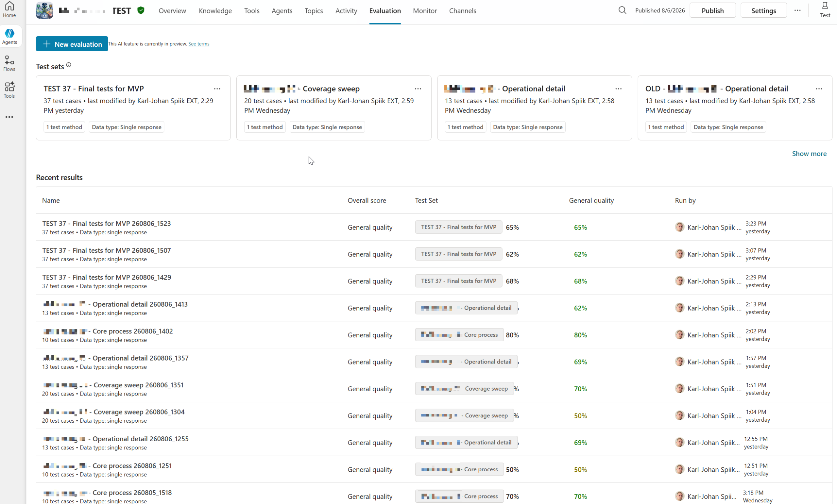The height and width of the screenshot is (504, 837).
Task: Click Published 8/6/2026 status text
Action: pyautogui.click(x=660, y=10)
